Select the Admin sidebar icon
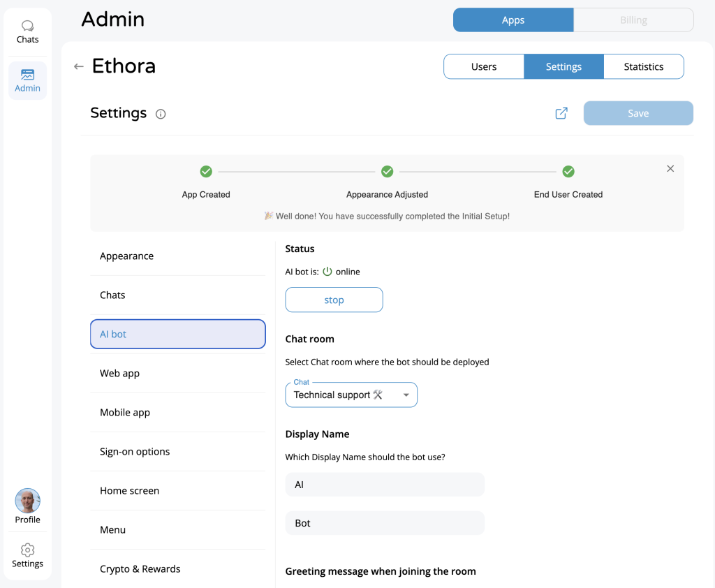Image resolution: width=715 pixels, height=588 pixels. pos(27,81)
